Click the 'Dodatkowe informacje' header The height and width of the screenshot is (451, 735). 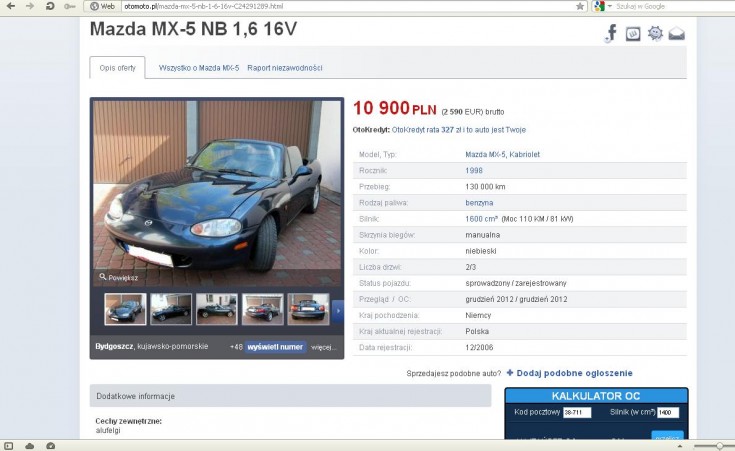290,396
